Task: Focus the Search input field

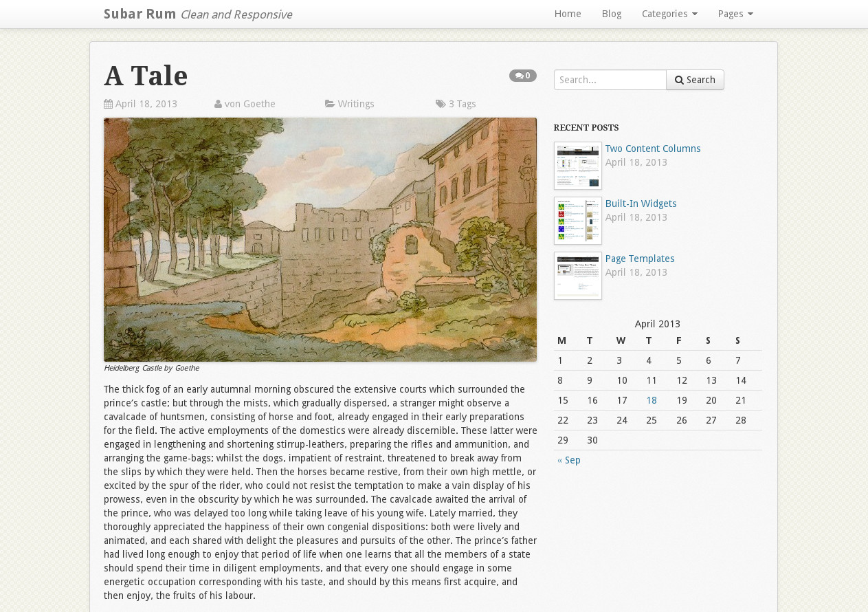Action: (x=610, y=80)
